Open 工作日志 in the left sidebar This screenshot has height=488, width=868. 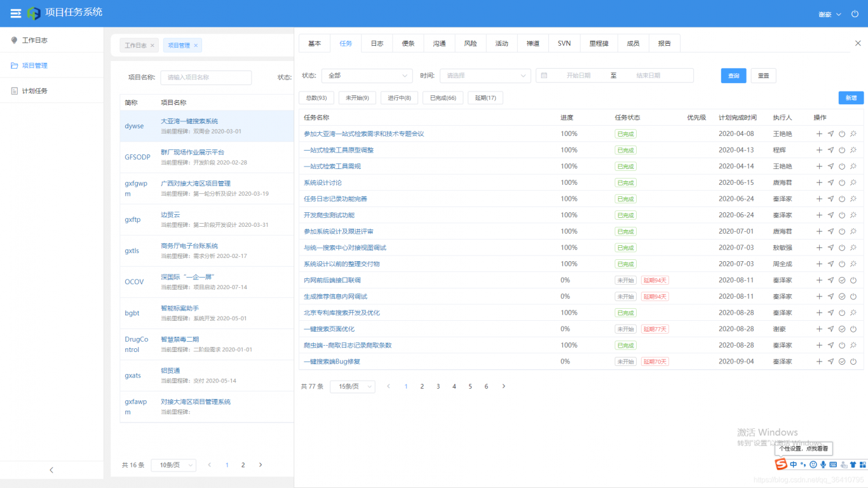tap(51, 40)
